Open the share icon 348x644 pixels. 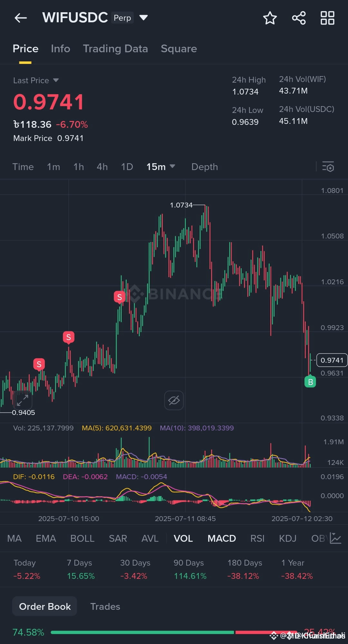point(299,18)
